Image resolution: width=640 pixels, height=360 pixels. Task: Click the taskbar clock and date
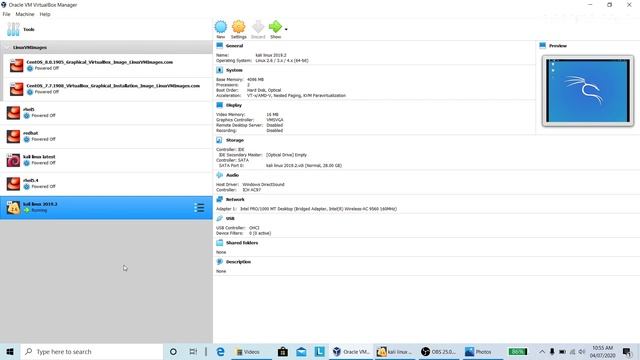tap(602, 351)
